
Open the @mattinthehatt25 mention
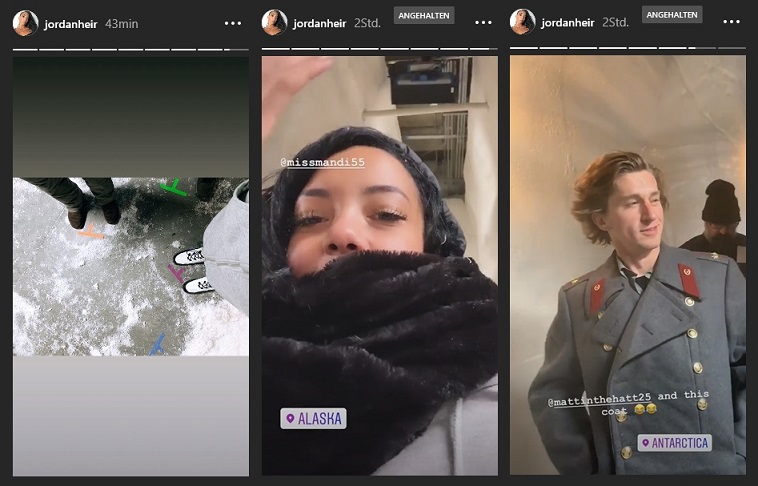point(599,400)
